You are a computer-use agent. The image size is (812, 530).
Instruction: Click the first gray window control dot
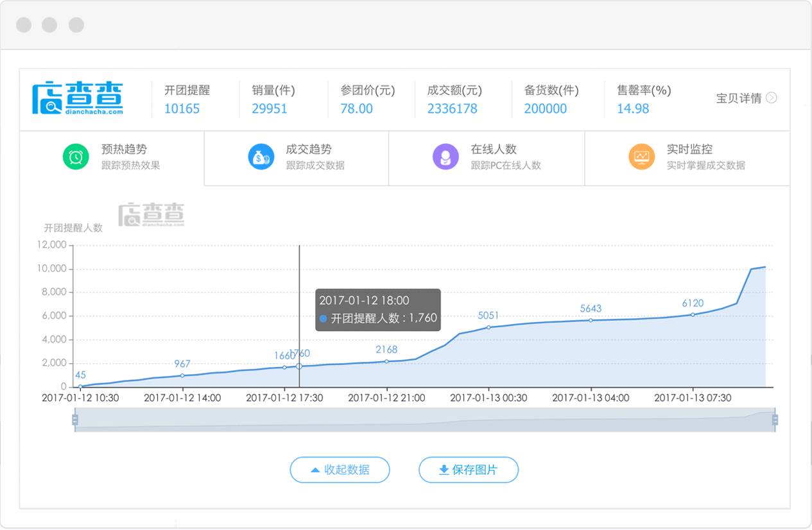click(x=24, y=25)
